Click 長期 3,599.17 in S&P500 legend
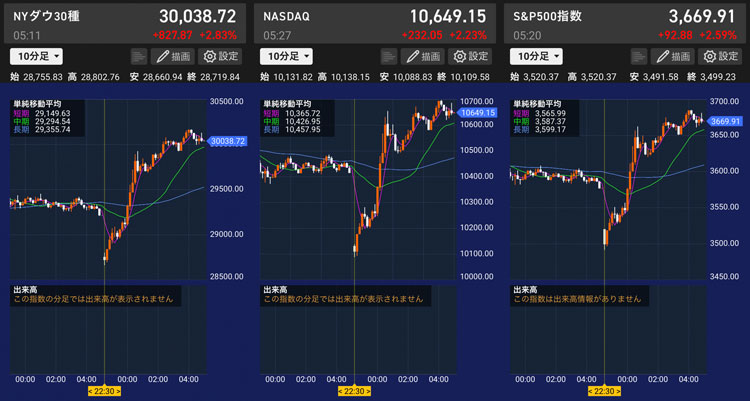This screenshot has width=750, height=401. [540, 130]
